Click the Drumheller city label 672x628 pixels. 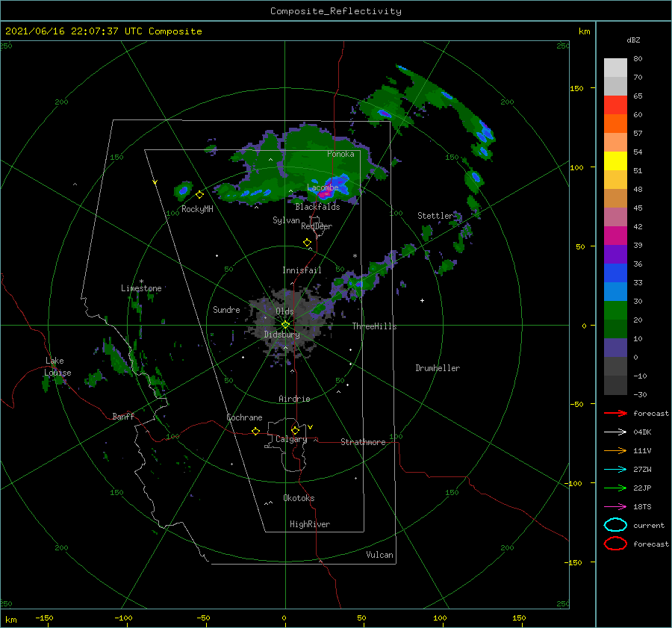point(438,368)
